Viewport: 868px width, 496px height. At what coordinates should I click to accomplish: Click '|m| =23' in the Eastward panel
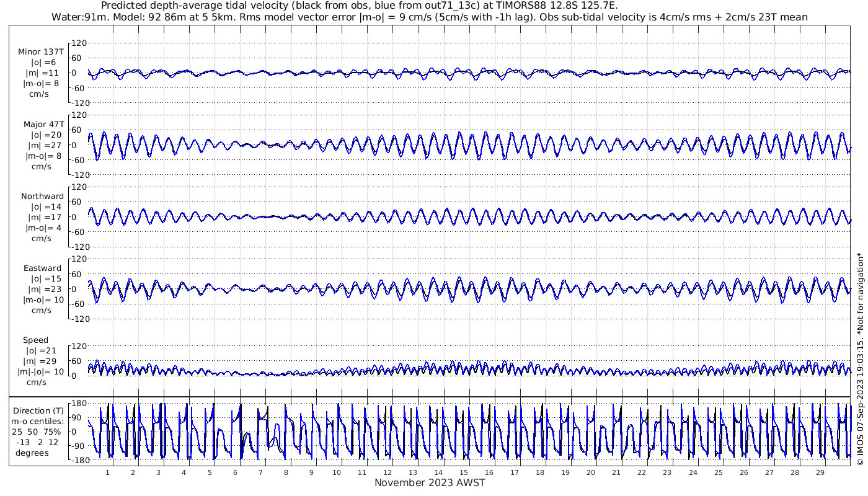pos(46,289)
